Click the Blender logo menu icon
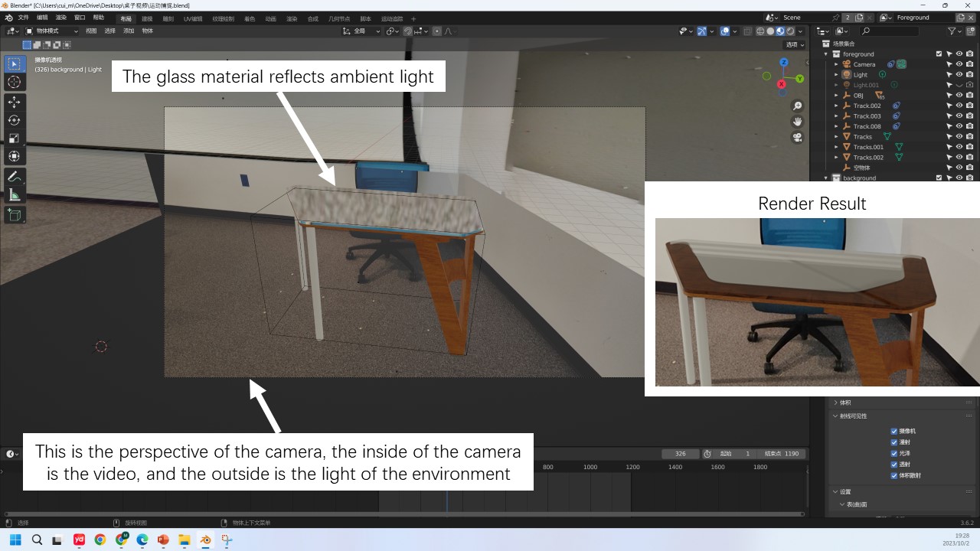 pyautogui.click(x=8, y=18)
